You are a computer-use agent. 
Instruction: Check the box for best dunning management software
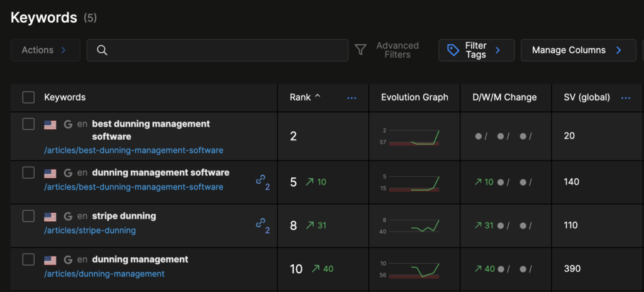pyautogui.click(x=28, y=124)
